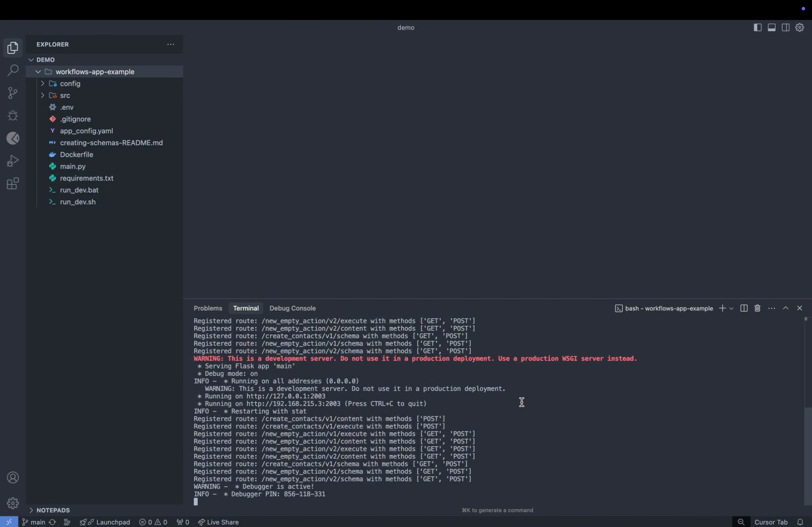
Task: Open the Manage settings gear in activity bar
Action: click(13, 503)
